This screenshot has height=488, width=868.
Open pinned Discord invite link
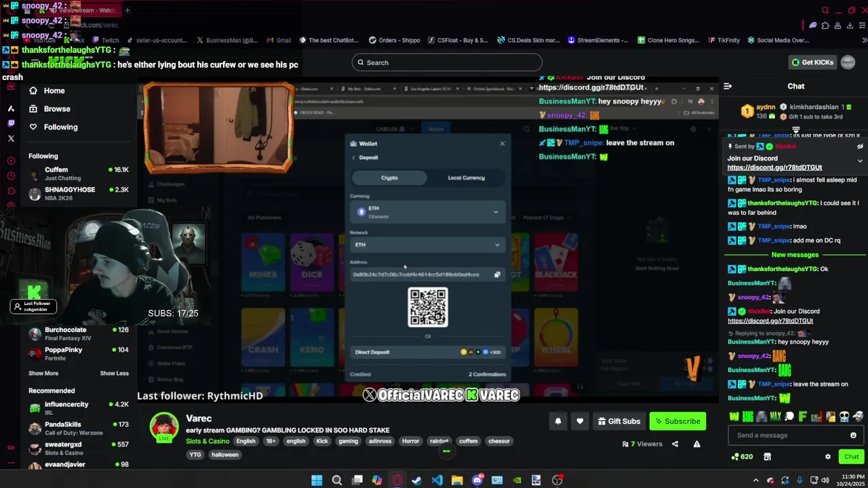774,167
